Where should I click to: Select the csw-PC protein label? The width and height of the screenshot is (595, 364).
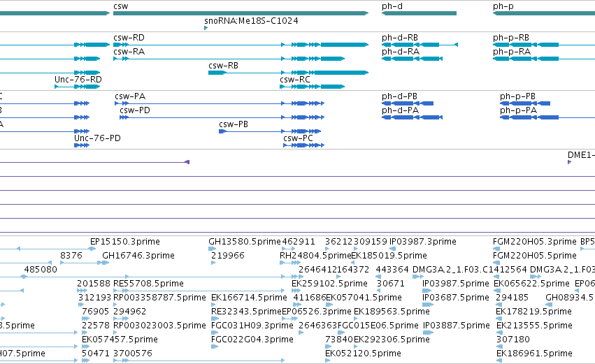pyautogui.click(x=298, y=138)
